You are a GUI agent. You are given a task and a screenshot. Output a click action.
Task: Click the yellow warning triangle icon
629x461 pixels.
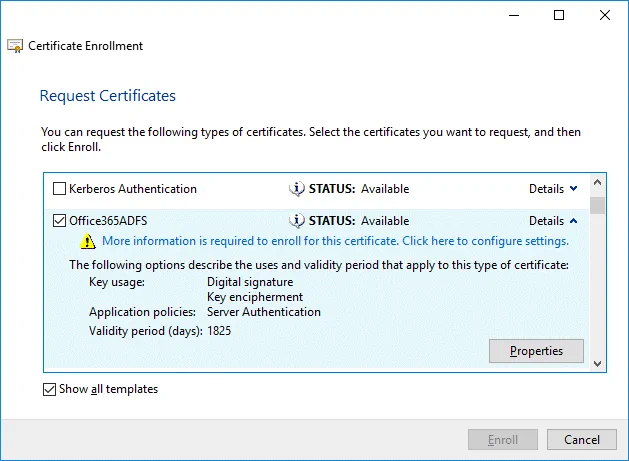pyautogui.click(x=88, y=242)
